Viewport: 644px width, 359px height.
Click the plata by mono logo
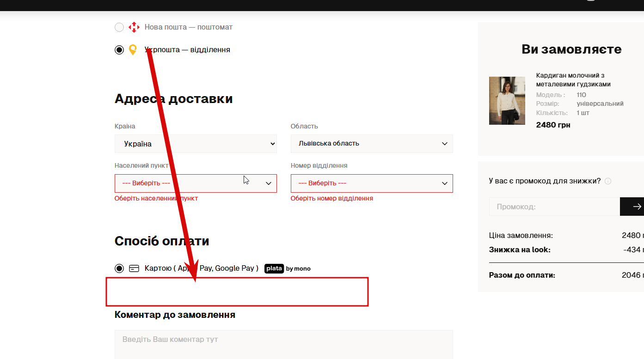tap(288, 268)
